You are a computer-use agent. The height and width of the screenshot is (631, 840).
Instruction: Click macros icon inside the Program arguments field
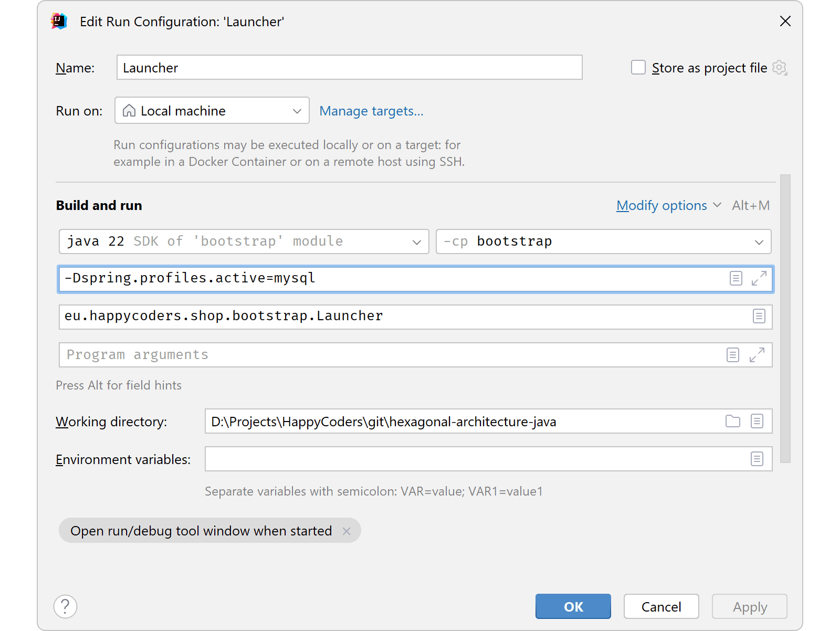[x=733, y=355]
